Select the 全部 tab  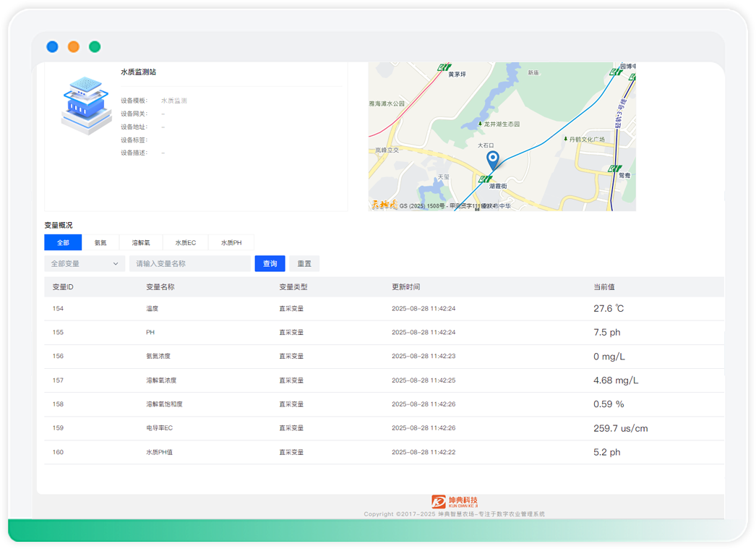pyautogui.click(x=63, y=243)
